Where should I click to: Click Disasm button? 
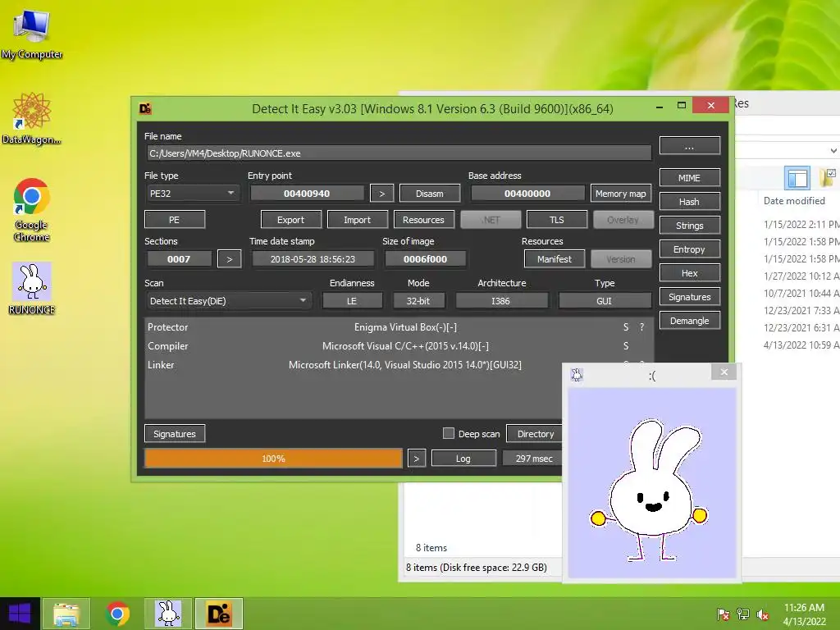430,194
